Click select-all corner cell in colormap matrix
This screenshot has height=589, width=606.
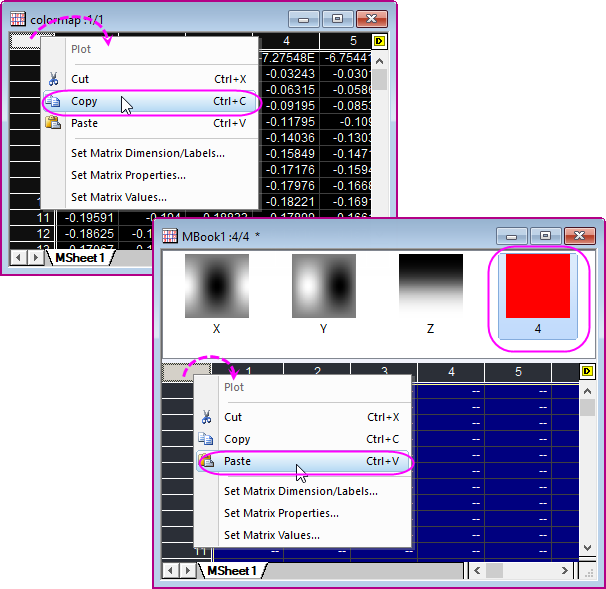pyautogui.click(x=25, y=41)
